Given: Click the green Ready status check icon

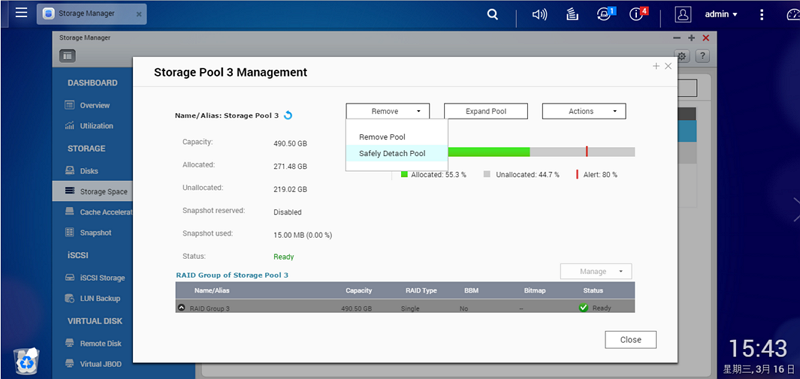Looking at the screenshot, I should pyautogui.click(x=584, y=308).
